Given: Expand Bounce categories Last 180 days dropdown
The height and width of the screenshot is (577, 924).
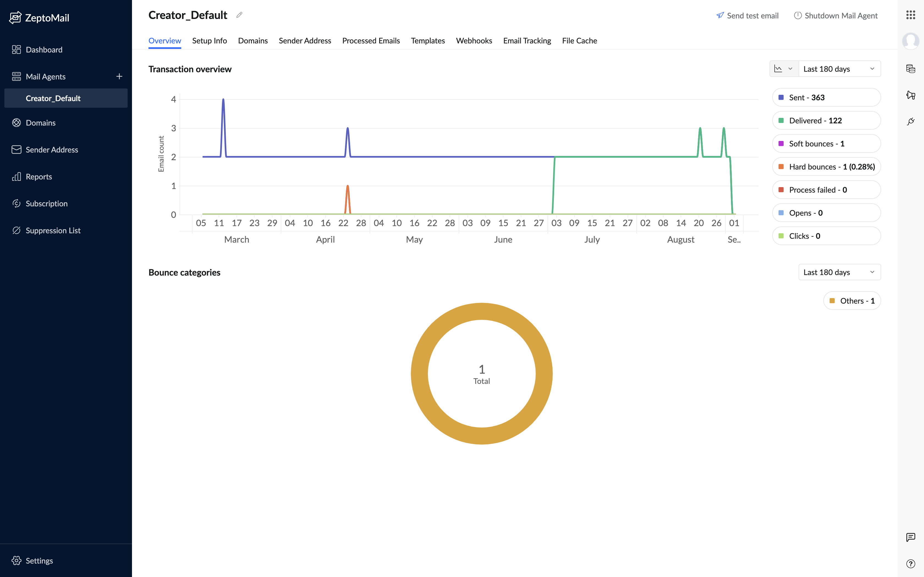Looking at the screenshot, I should (x=839, y=272).
